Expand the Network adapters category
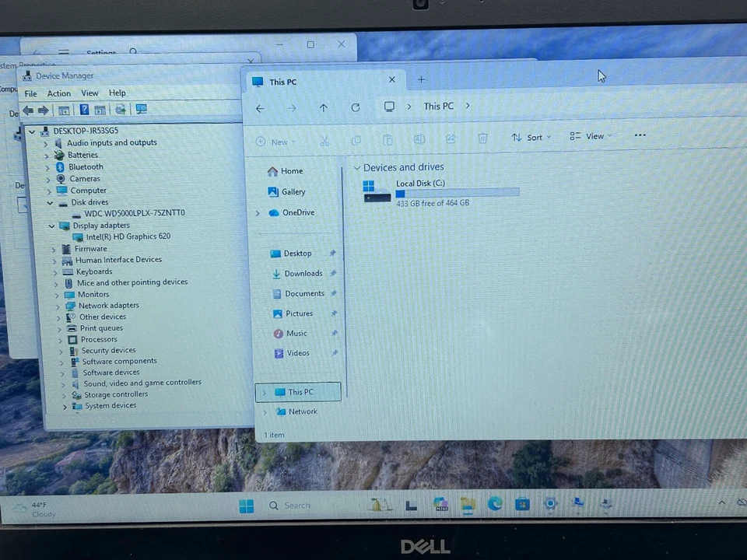This screenshot has width=747, height=560. [58, 306]
